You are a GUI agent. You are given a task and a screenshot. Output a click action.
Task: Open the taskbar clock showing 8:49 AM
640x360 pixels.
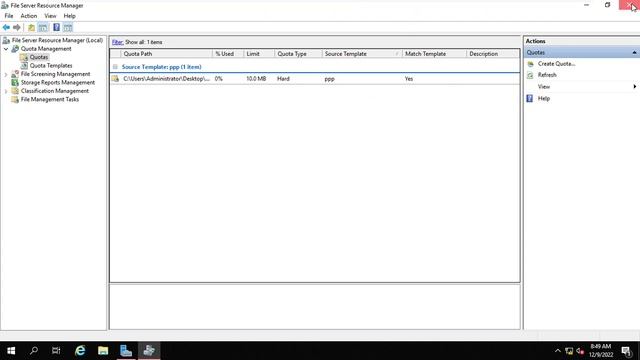pos(601,351)
